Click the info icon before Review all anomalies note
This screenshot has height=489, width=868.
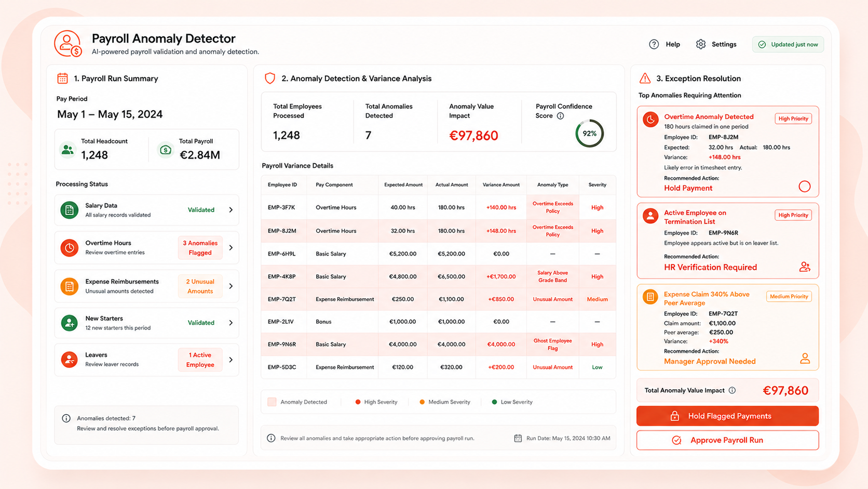[x=271, y=438]
